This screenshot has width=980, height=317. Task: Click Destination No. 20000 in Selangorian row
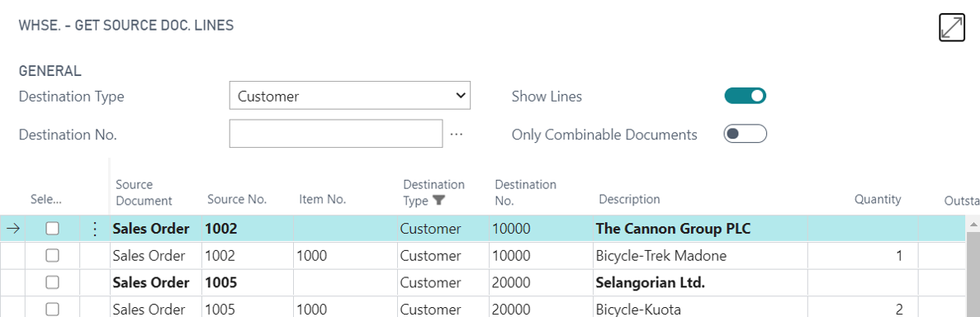[511, 282]
